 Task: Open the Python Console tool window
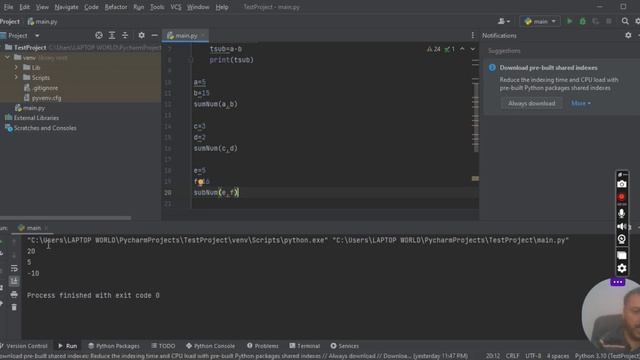pyautogui.click(x=210, y=346)
